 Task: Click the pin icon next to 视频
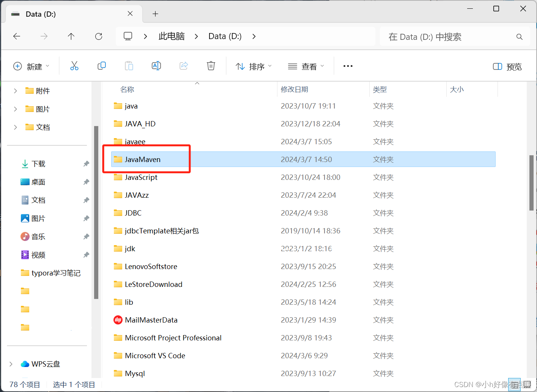pyautogui.click(x=86, y=255)
